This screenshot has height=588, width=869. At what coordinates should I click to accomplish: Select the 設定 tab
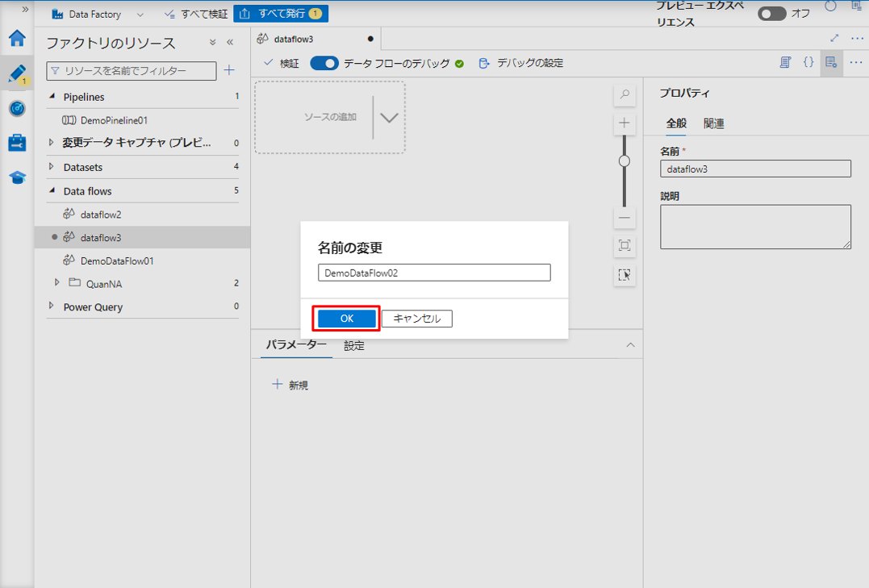354,346
